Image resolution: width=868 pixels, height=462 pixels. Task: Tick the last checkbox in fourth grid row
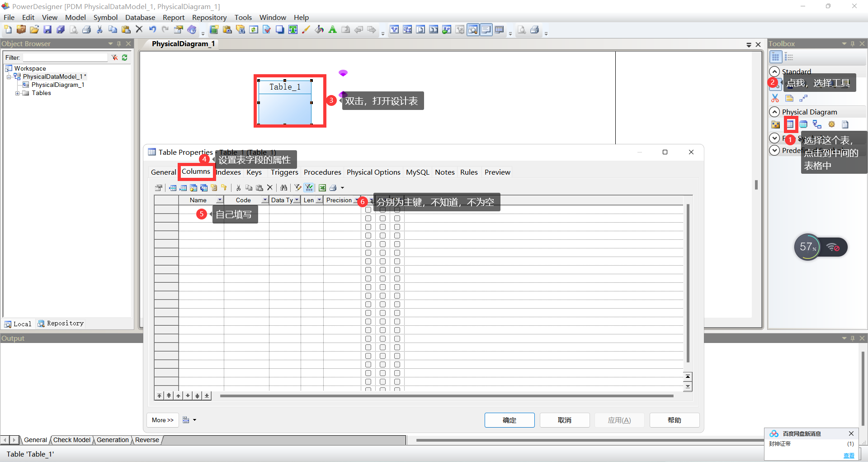point(397,236)
